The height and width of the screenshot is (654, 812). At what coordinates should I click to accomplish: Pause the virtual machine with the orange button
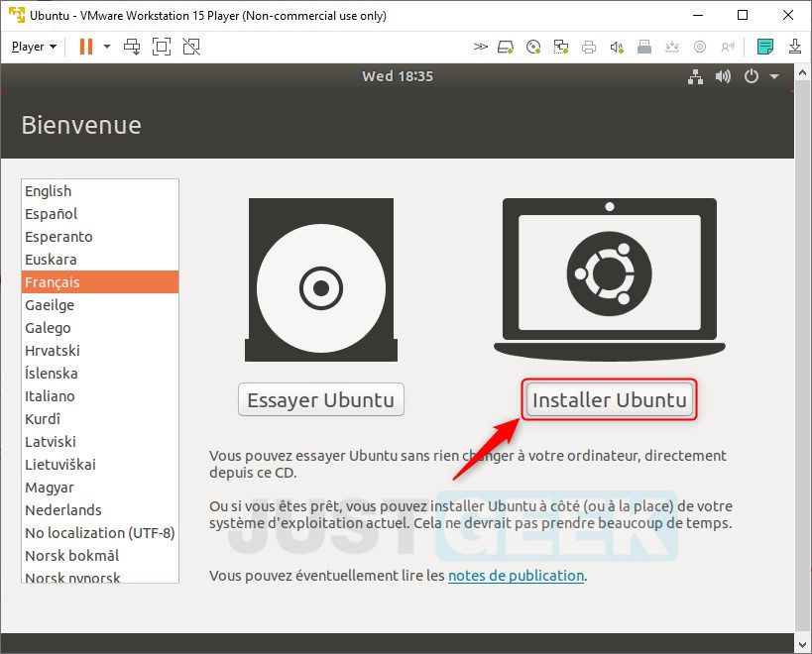(x=86, y=47)
